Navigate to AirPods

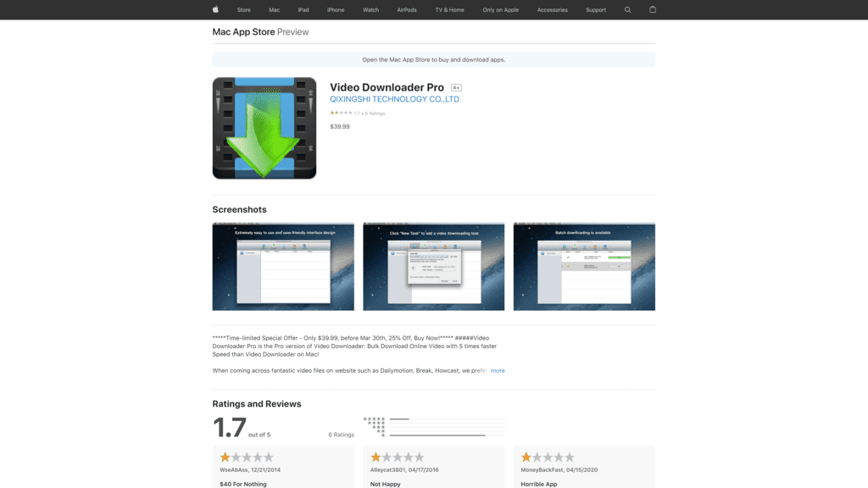click(407, 10)
